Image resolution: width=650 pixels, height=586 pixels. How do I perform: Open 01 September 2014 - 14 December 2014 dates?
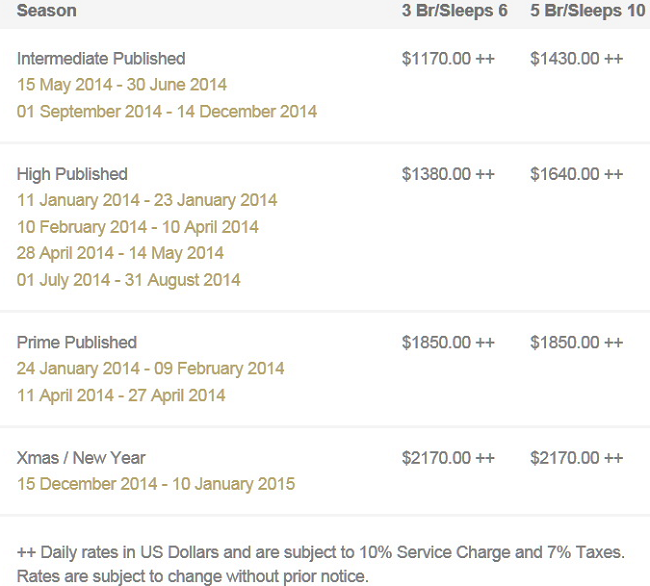click(167, 111)
